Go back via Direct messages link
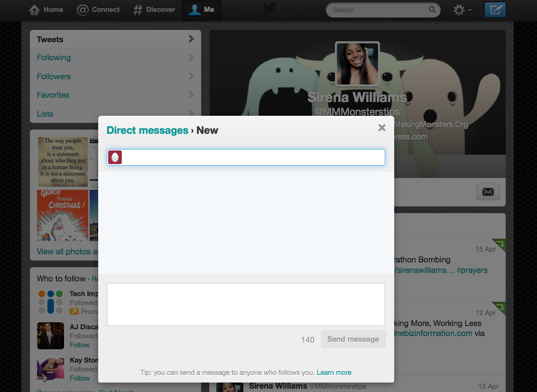 click(x=147, y=130)
